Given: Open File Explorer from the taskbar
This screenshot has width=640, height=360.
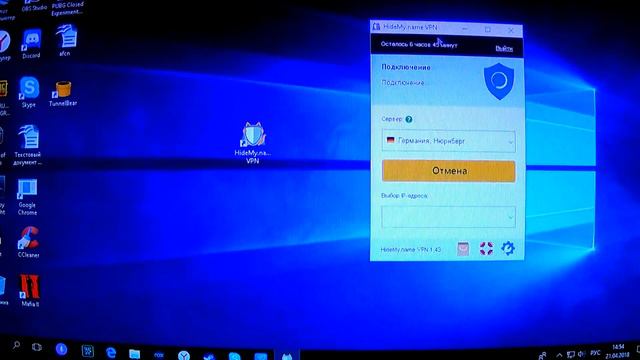Looking at the screenshot, I should 134,353.
